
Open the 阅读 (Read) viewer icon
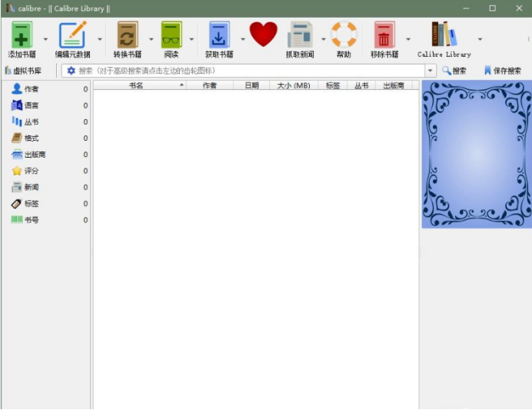(x=171, y=35)
